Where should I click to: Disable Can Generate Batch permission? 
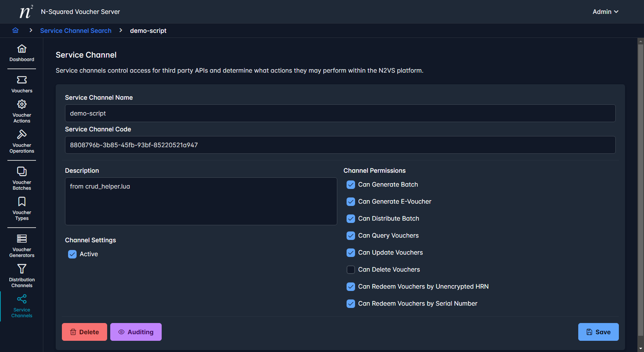[351, 185]
